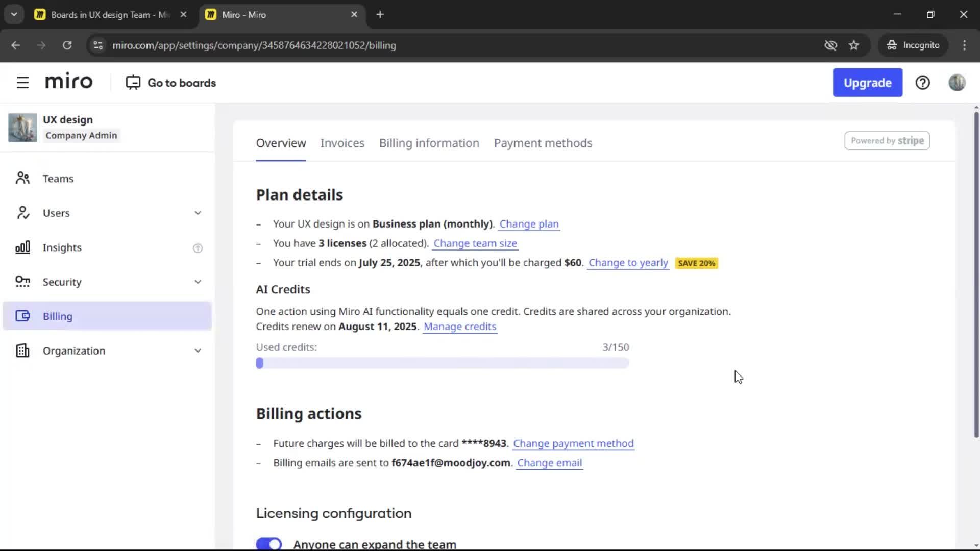Click the Teams people icon in sidebar
980x551 pixels.
point(22,178)
